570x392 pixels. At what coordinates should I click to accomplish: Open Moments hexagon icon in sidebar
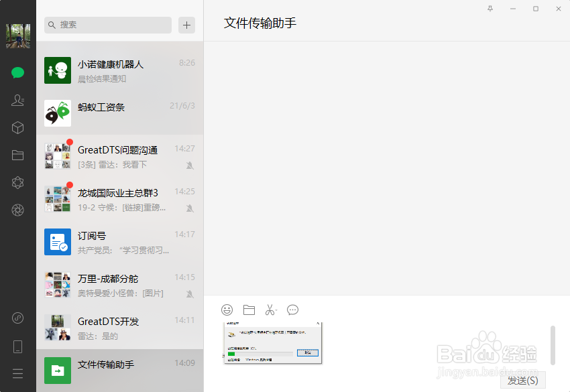18,182
